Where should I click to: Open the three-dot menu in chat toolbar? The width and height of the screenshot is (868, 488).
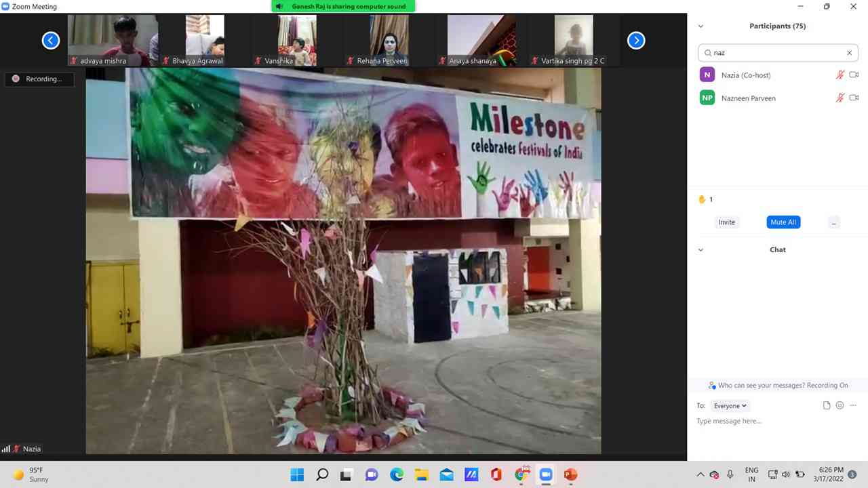pyautogui.click(x=852, y=405)
